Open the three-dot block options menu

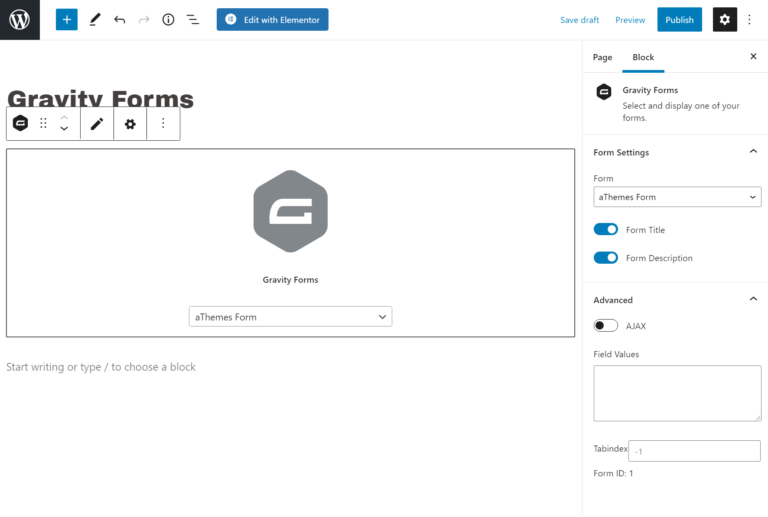(x=163, y=124)
